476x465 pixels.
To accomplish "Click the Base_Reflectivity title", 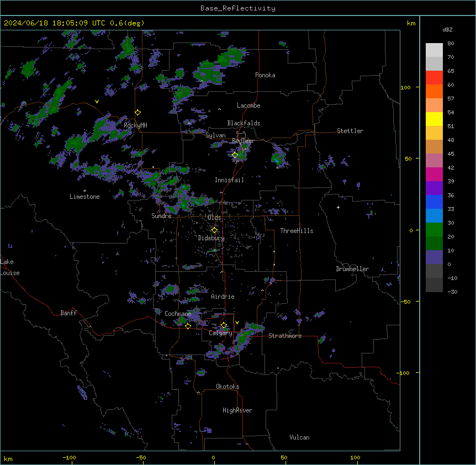I will click(x=238, y=8).
